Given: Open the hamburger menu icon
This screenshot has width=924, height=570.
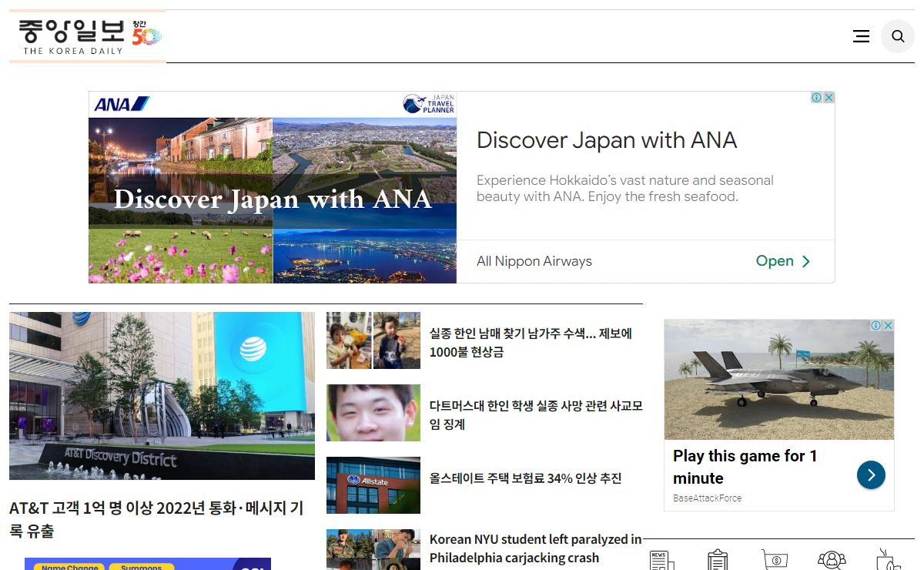Looking at the screenshot, I should (x=861, y=36).
